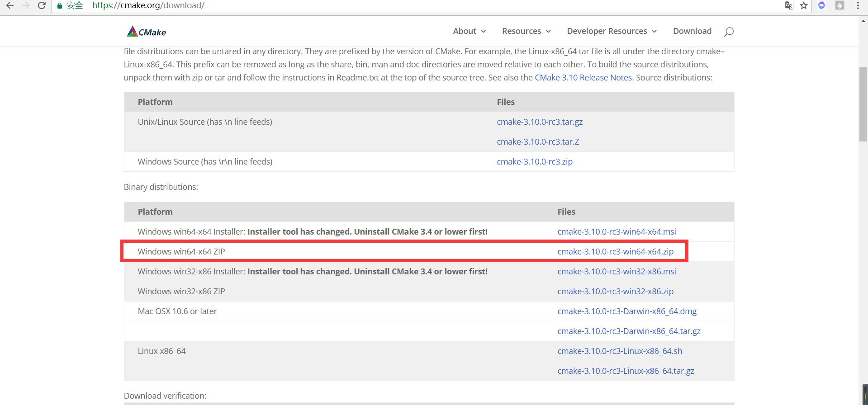Click the vertical scrollbar thumb
Viewport: 868px width, 405px height.
pyautogui.click(x=863, y=104)
